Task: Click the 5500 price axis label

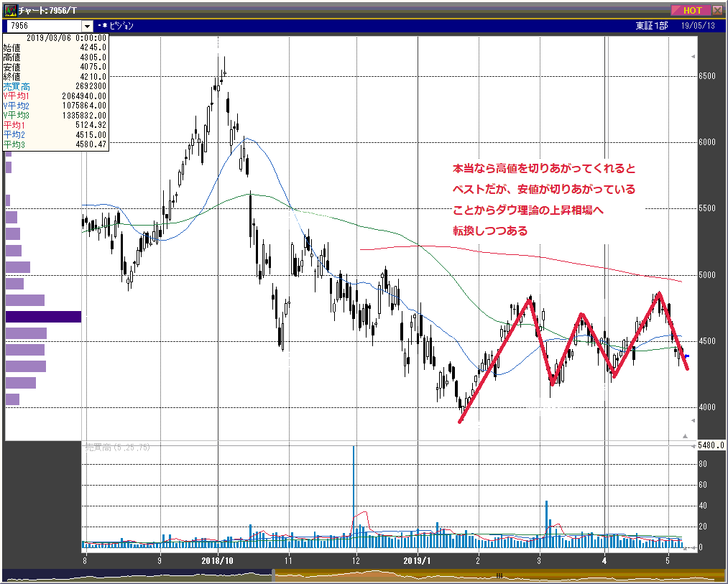Action: [x=707, y=208]
